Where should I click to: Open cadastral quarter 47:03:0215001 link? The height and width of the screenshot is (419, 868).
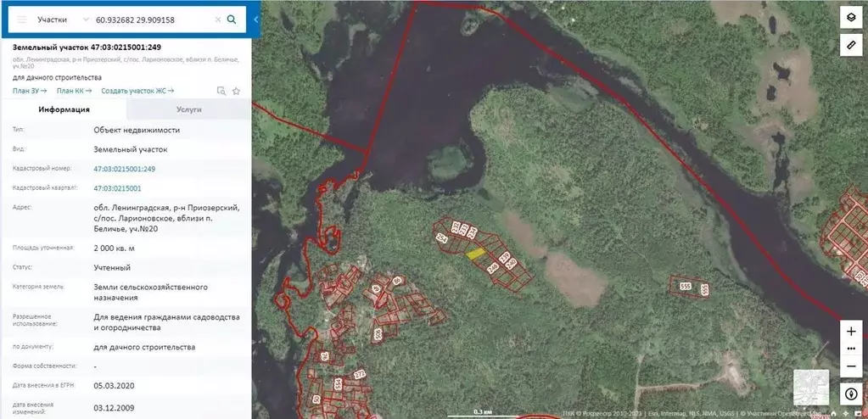click(x=117, y=188)
